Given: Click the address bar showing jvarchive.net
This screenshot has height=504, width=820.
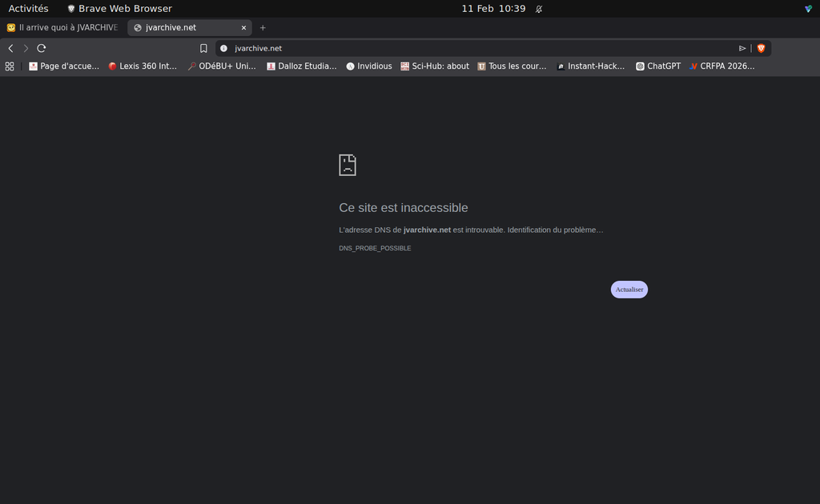Looking at the screenshot, I should (x=480, y=48).
